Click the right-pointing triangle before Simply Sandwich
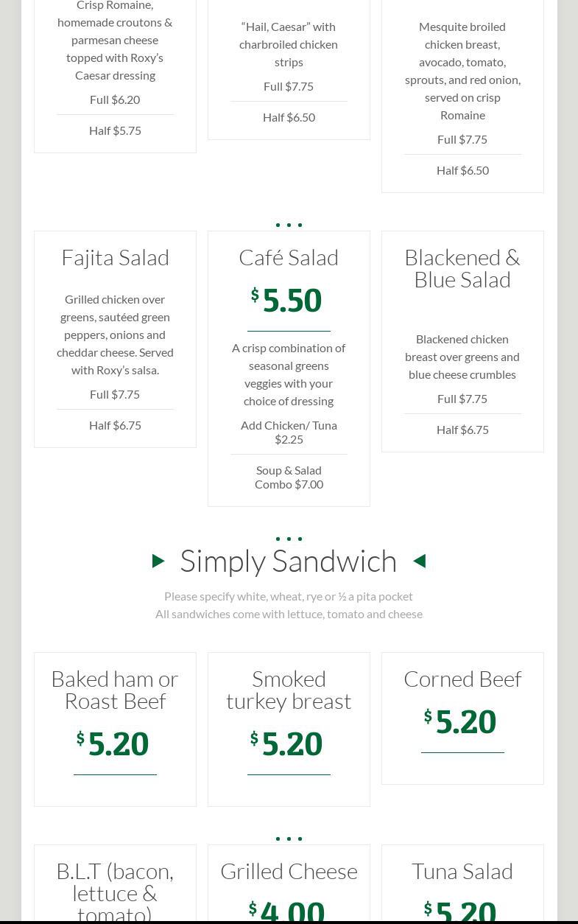 pos(158,561)
